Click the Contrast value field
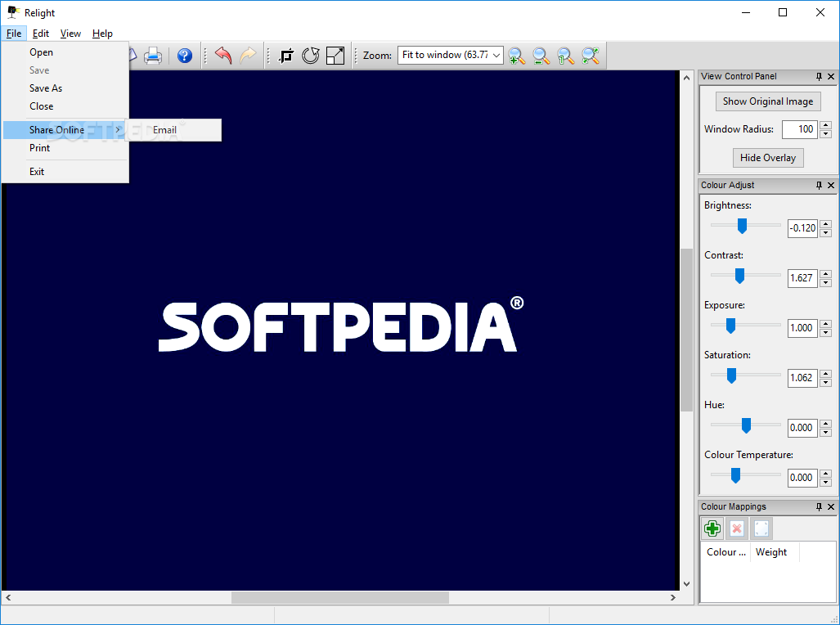The image size is (840, 625). click(802, 277)
